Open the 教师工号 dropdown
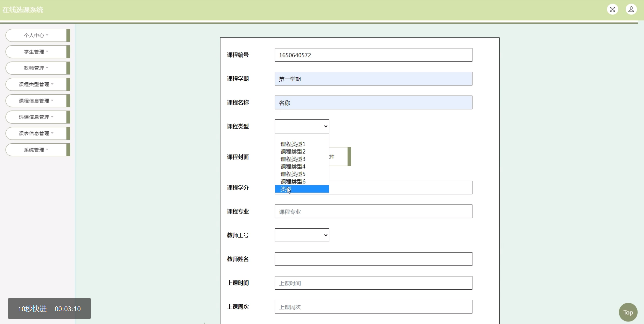The height and width of the screenshot is (324, 644). coord(302,235)
